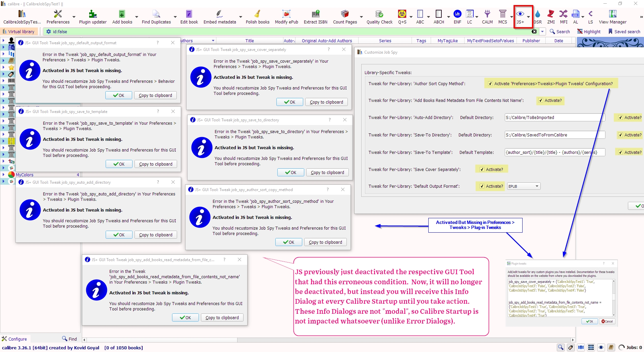Screen dimensions: 644x352
Task: Click the MFI shuffle icon
Action: pos(563,17)
